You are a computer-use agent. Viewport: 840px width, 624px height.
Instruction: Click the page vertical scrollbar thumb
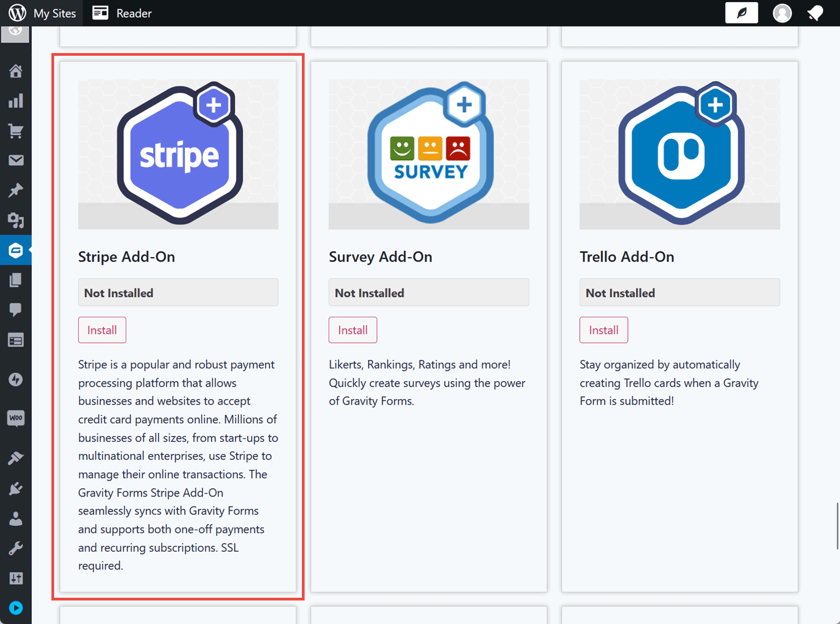pos(837,526)
